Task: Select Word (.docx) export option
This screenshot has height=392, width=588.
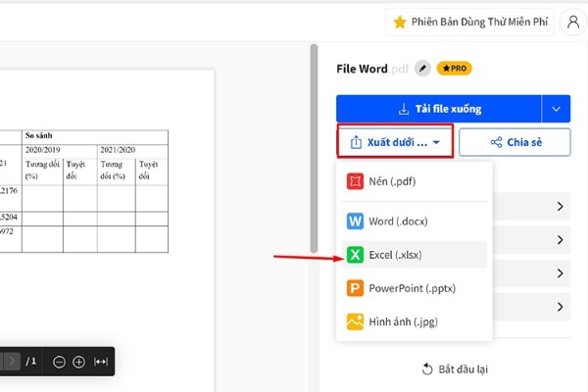Action: click(x=415, y=221)
